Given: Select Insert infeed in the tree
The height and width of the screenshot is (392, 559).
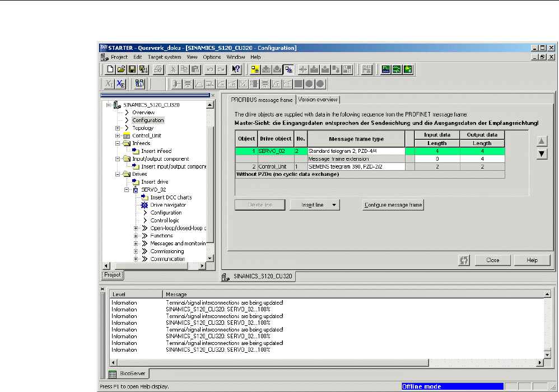Looking at the screenshot, I should click(156, 151).
